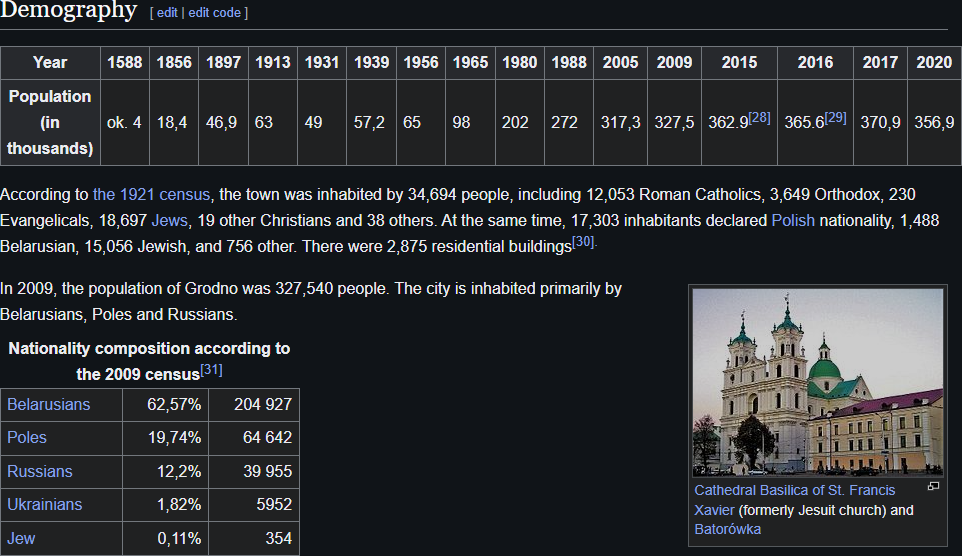Click the 1988 year header cell
Image resolution: width=962 pixels, height=556 pixels.
click(569, 63)
